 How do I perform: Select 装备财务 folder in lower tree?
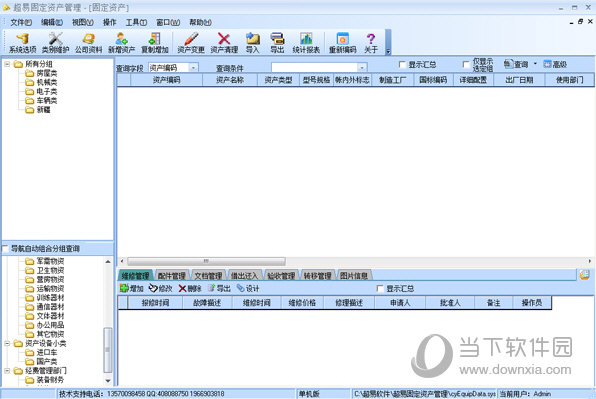45,380
